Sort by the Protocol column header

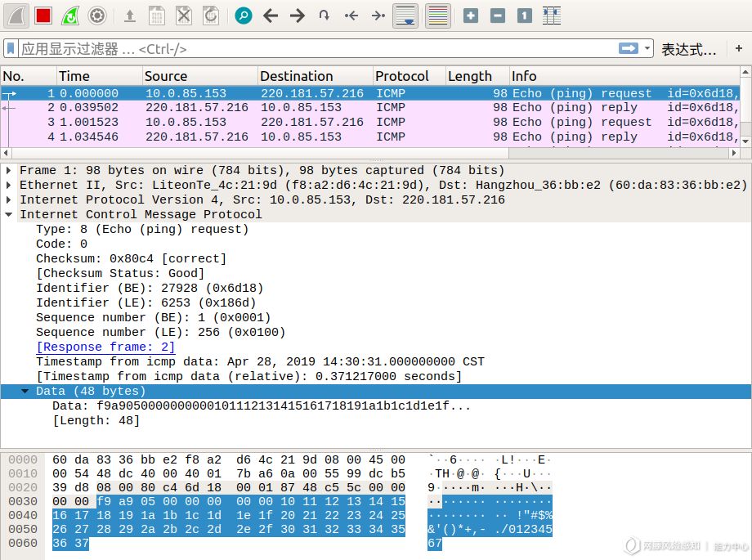[409, 76]
